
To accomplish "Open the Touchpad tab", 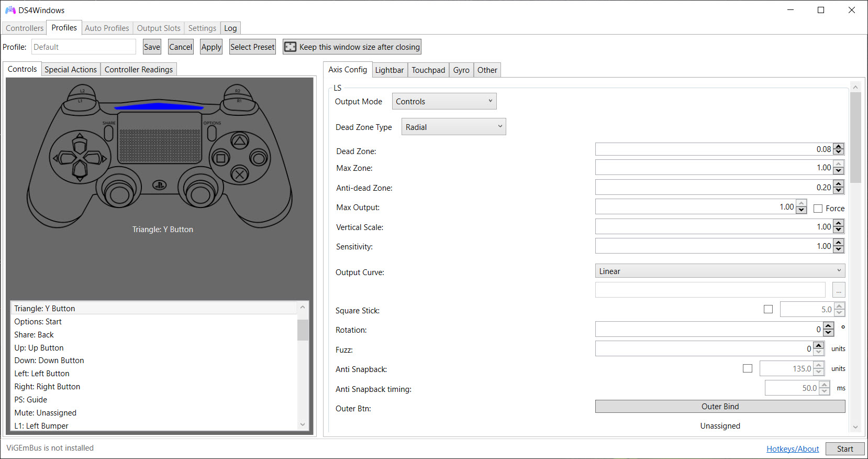I will coord(428,70).
